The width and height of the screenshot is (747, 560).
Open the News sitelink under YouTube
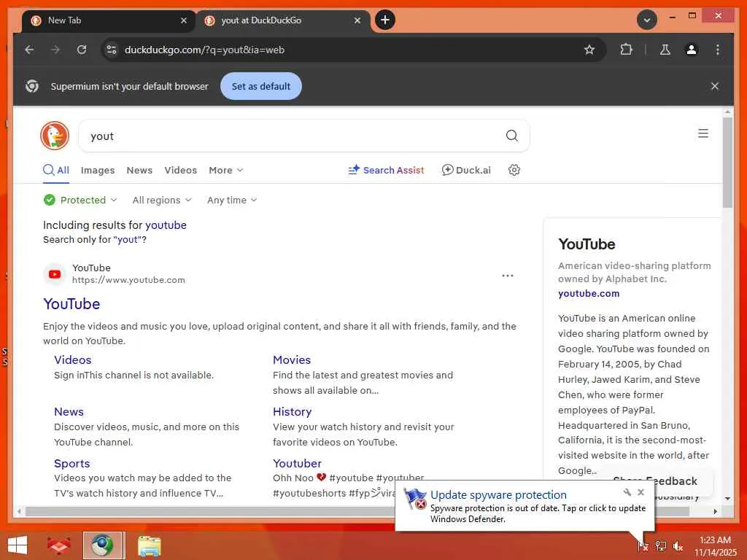point(69,411)
